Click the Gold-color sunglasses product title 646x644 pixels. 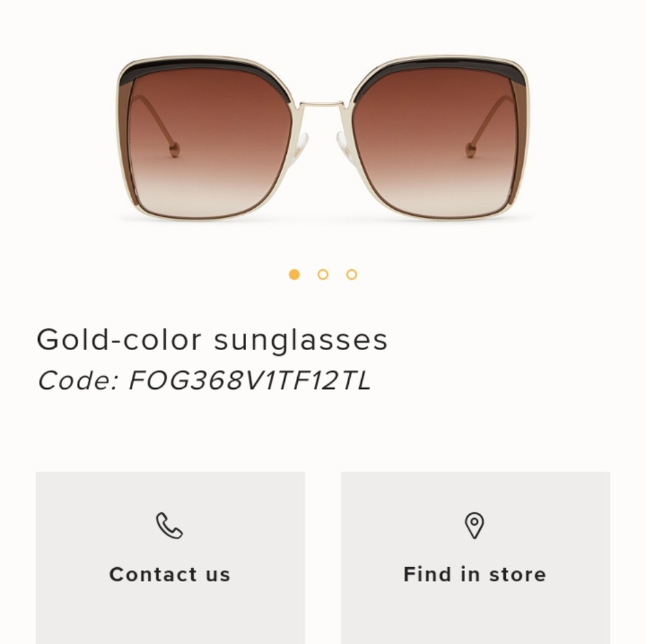(213, 338)
